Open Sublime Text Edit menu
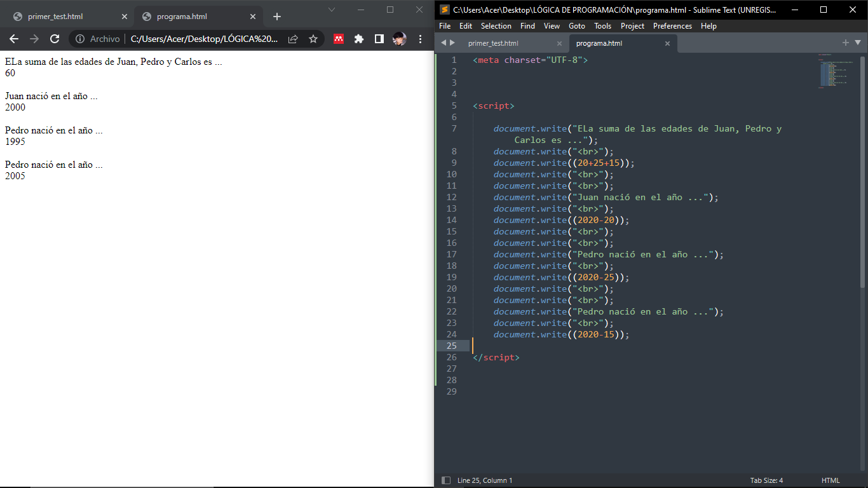Screen dimensions: 868x488 click(466, 26)
